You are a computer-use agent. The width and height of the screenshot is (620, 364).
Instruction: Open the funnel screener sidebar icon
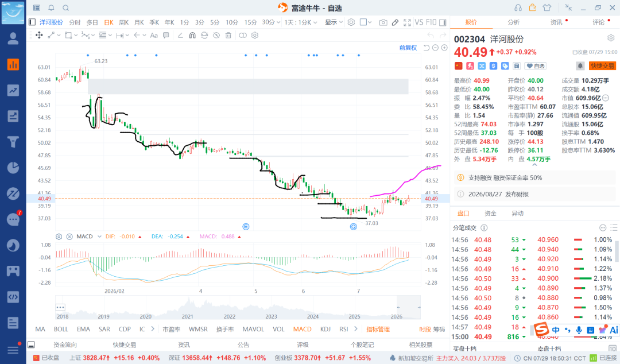click(x=13, y=142)
